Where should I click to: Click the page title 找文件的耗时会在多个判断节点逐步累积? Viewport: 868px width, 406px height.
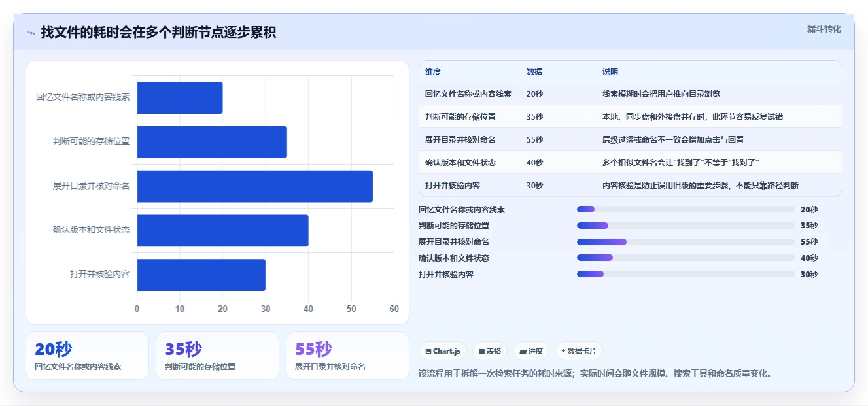tap(158, 32)
